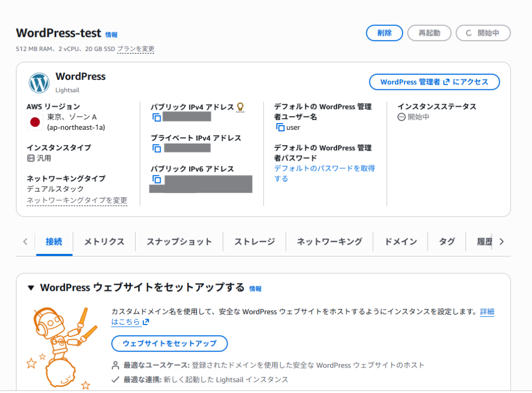Select the ネットワーキング tab
The width and height of the screenshot is (532, 393).
click(x=329, y=241)
